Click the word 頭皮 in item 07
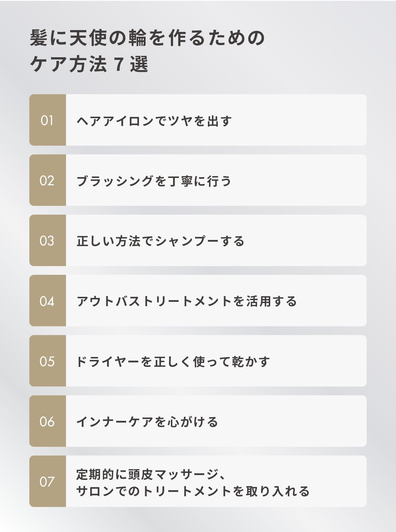The image size is (396, 532). point(141,474)
